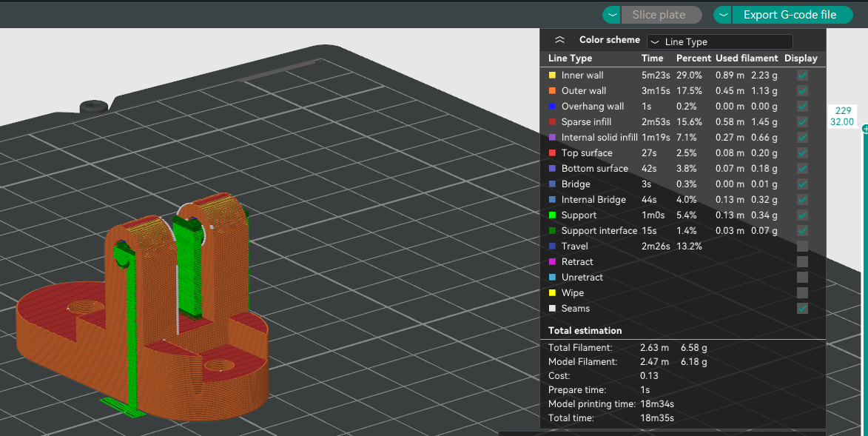
Task: Click the plus icon atop the layer slider
Action: coord(864,129)
